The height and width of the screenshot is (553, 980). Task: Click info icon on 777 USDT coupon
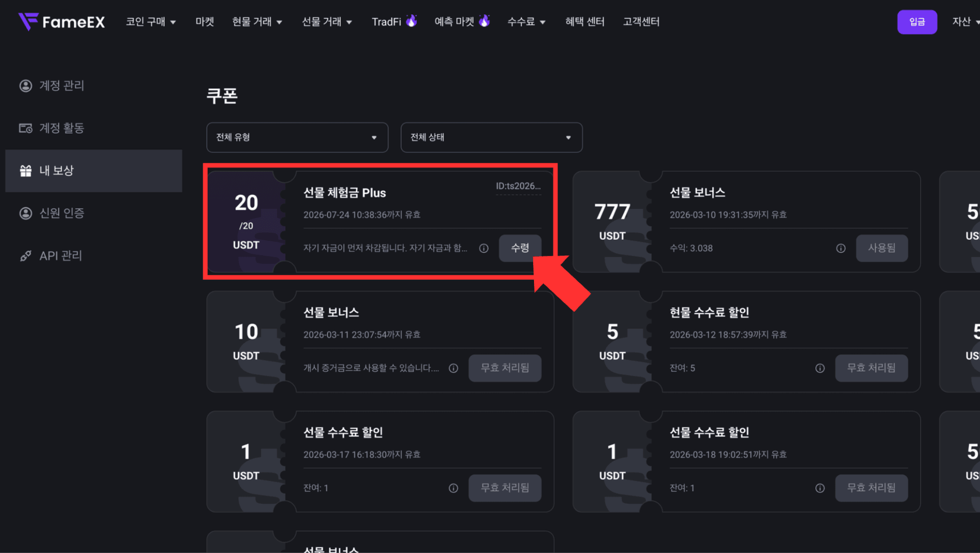pos(841,248)
